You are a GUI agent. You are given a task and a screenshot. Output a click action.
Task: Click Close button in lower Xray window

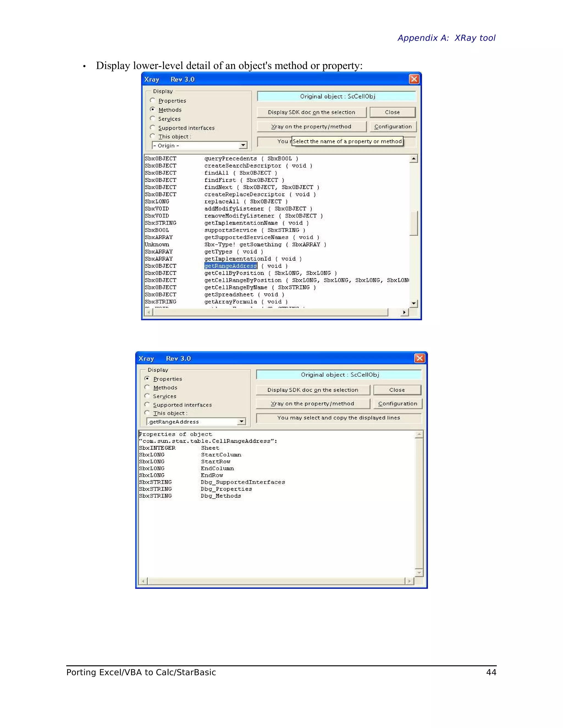[397, 390]
